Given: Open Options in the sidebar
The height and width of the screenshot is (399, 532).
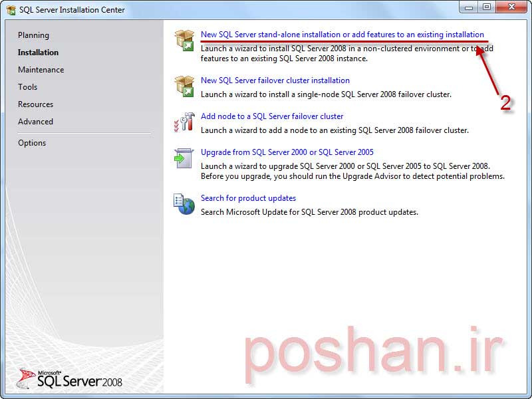Looking at the screenshot, I should [x=32, y=143].
